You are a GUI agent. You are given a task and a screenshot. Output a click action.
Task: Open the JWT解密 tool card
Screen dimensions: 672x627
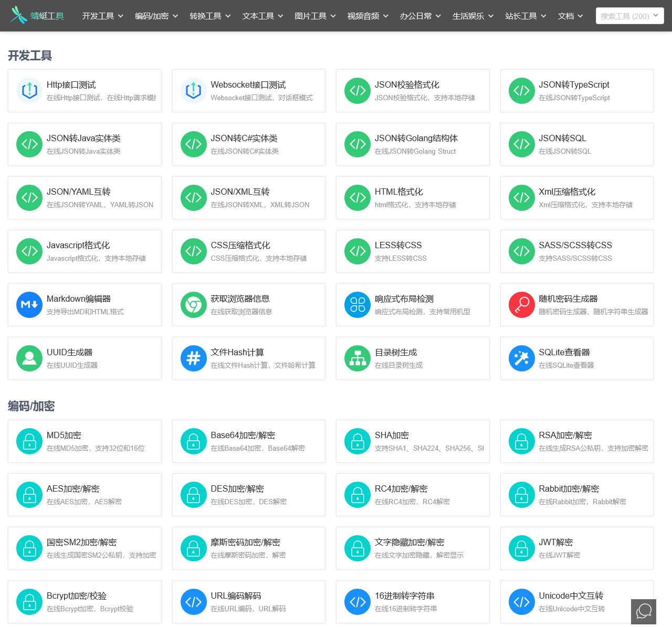coord(576,548)
